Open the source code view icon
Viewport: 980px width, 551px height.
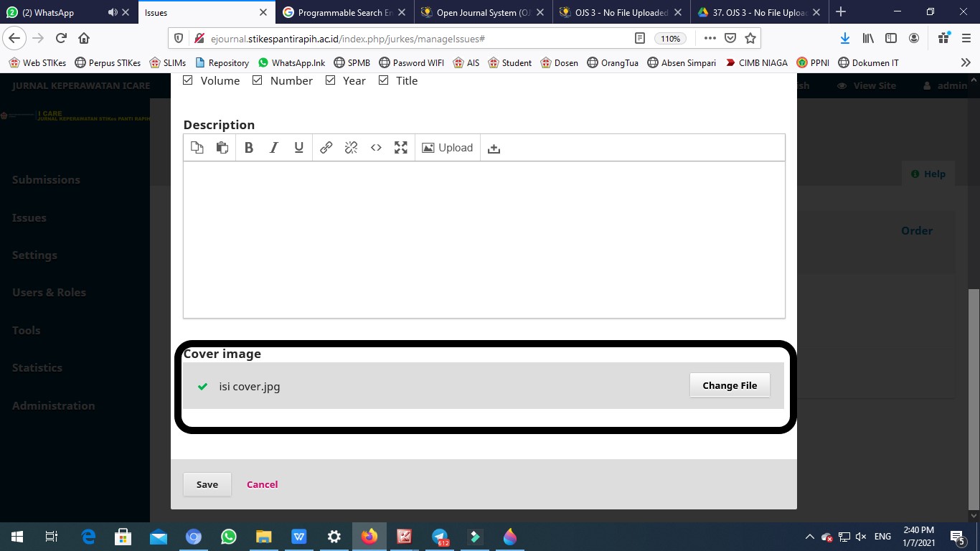click(x=376, y=148)
